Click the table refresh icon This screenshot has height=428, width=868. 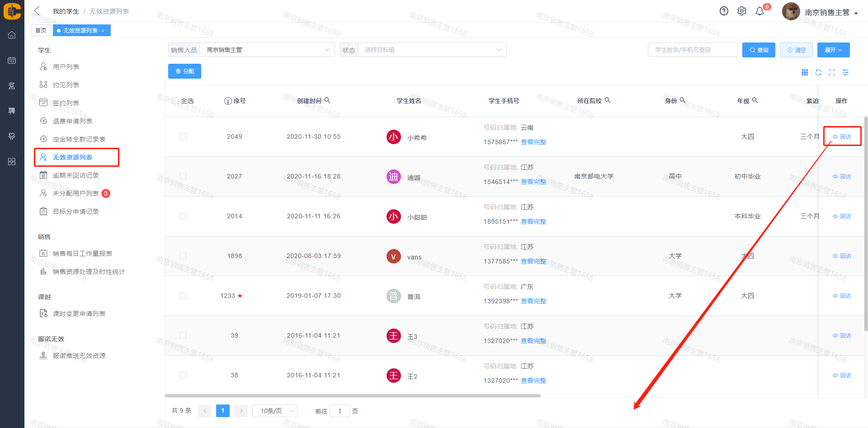tap(818, 72)
